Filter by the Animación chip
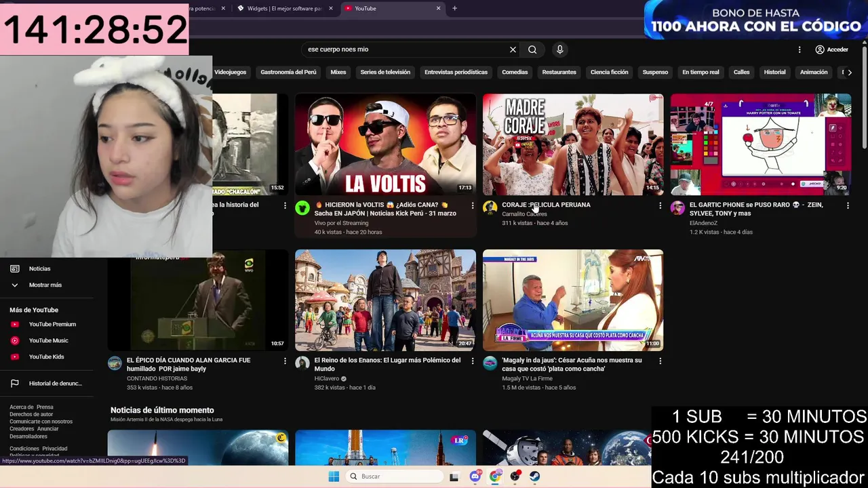This screenshot has height=488, width=868. pos(814,72)
